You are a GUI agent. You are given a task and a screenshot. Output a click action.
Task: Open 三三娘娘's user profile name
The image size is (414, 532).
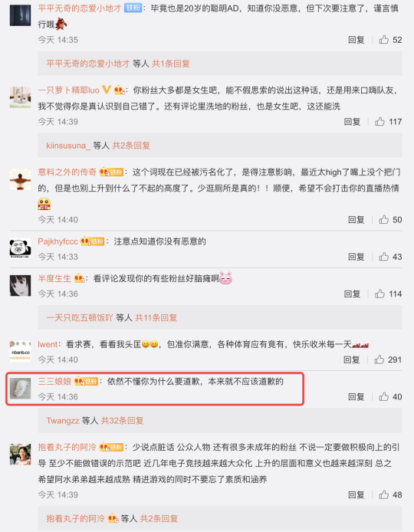pyautogui.click(x=54, y=381)
